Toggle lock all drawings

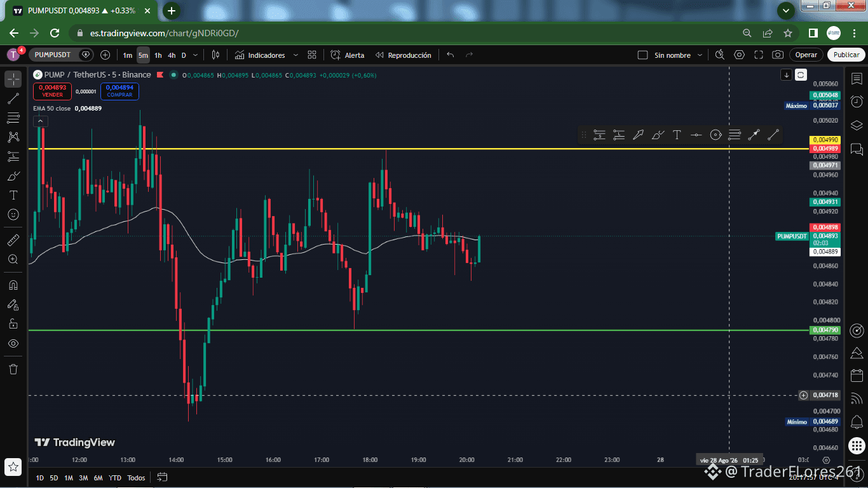click(x=13, y=324)
